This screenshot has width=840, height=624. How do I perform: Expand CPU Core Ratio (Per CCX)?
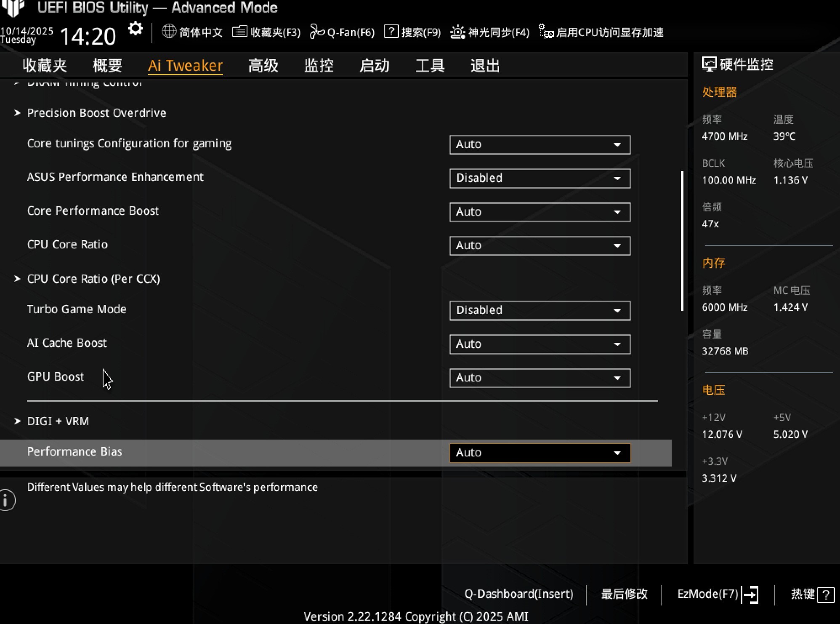[x=93, y=279]
